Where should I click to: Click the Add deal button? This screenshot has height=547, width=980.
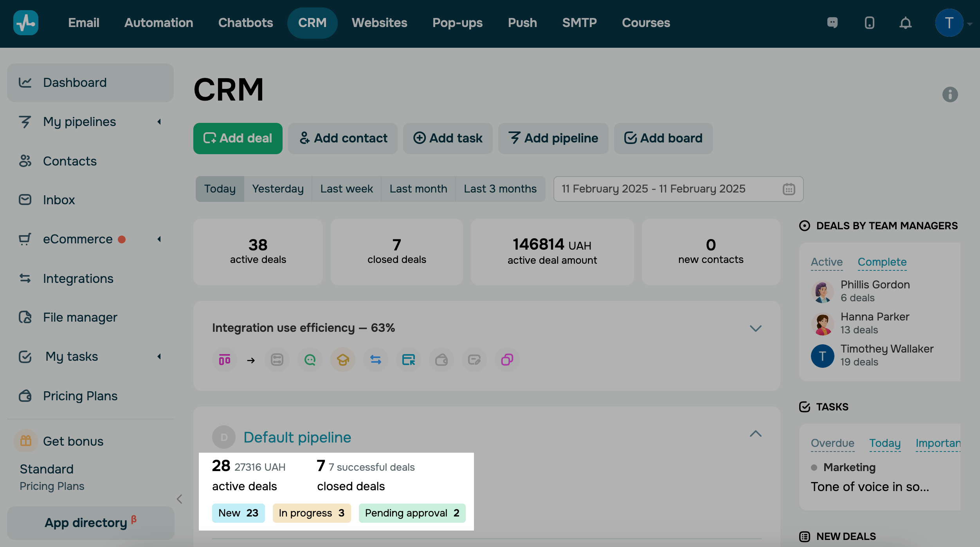(x=238, y=139)
